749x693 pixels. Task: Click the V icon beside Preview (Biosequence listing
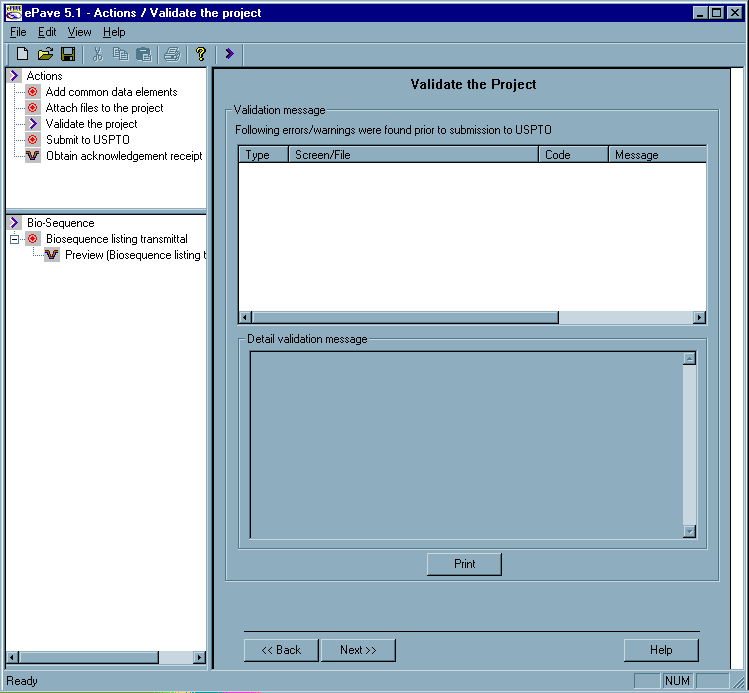tap(52, 255)
